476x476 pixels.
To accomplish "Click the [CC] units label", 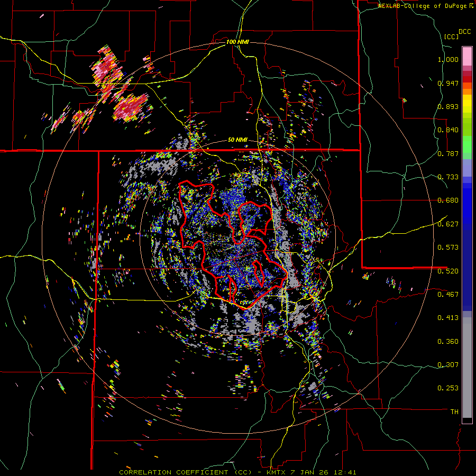I will 451,36.
